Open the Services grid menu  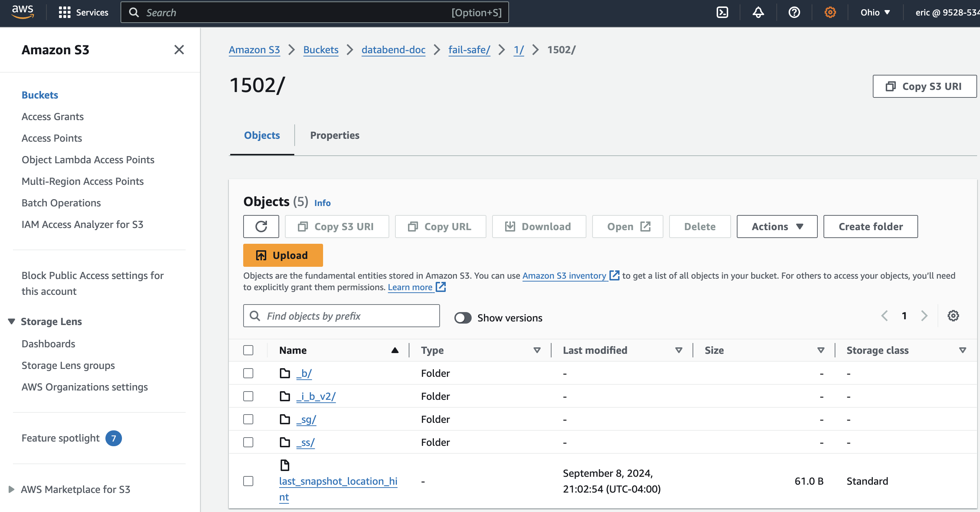(83, 13)
